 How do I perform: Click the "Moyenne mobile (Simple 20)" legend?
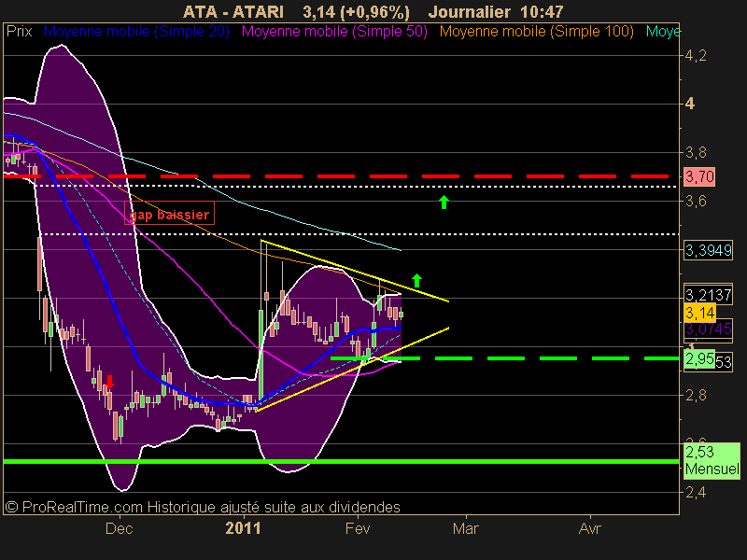click(136, 32)
